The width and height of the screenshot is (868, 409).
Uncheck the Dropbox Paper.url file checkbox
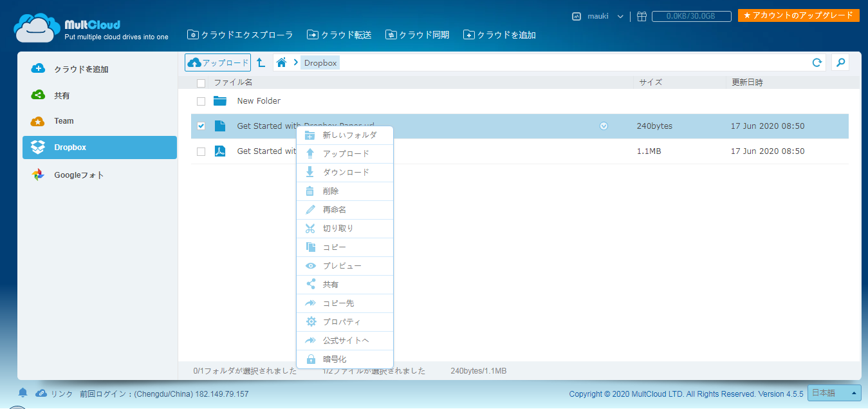click(x=201, y=126)
